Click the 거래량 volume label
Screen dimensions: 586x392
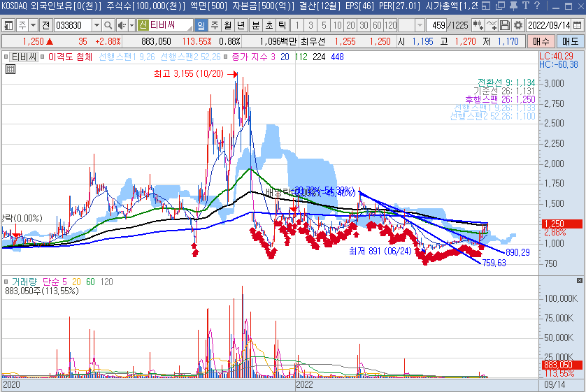point(24,282)
